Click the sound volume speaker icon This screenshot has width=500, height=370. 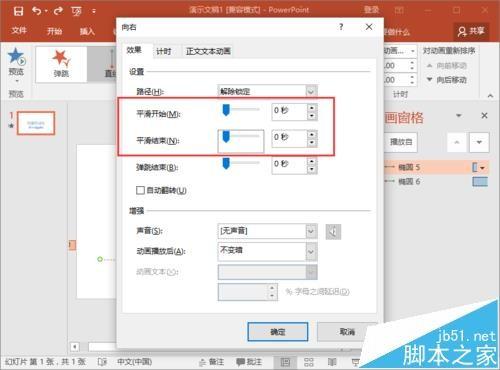tap(333, 232)
